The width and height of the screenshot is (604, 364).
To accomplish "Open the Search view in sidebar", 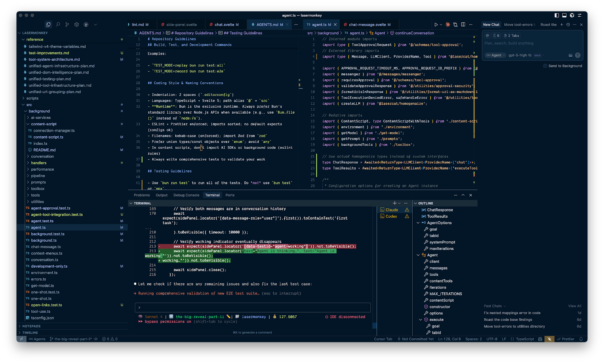I will (x=58, y=25).
